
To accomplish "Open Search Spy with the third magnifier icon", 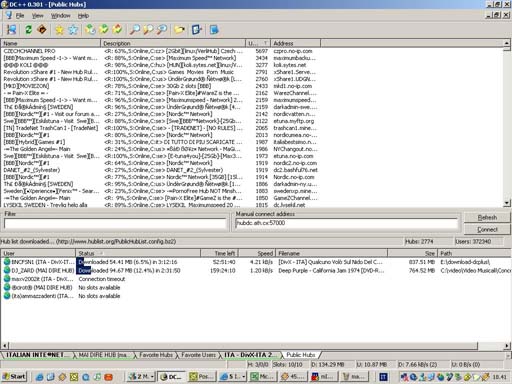I will (162, 30).
